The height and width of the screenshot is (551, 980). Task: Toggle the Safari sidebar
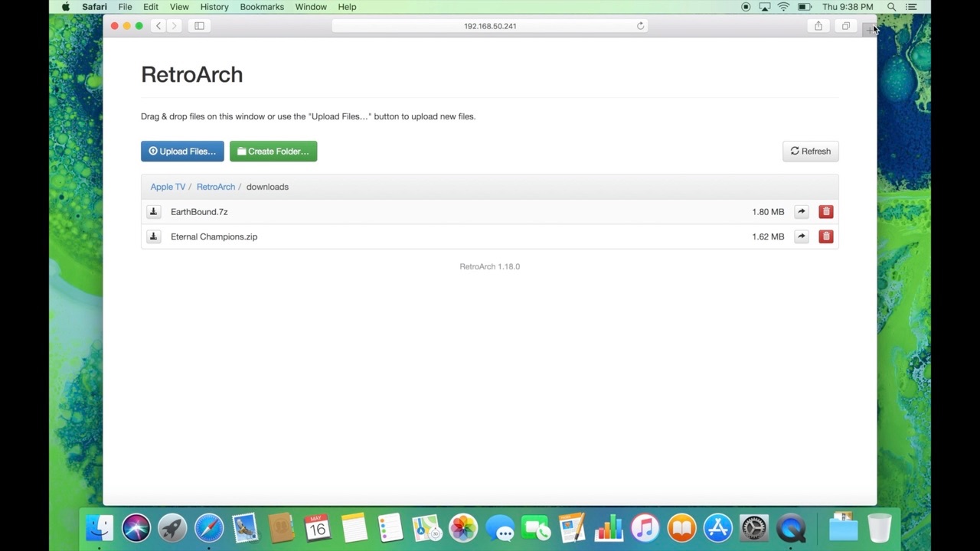tap(198, 25)
